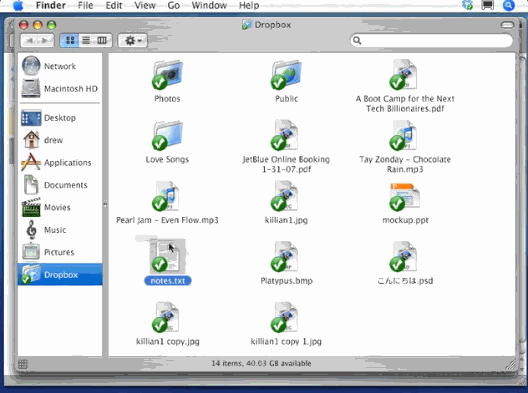Open Applications in the sidebar
The width and height of the screenshot is (528, 393).
(x=60, y=163)
